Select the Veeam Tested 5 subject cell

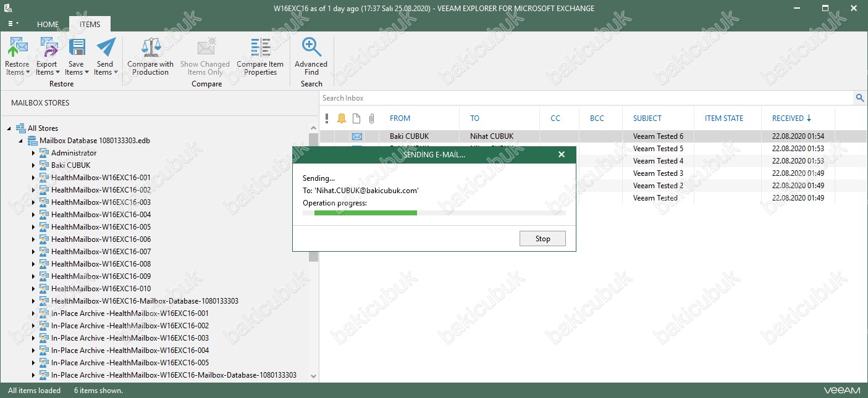point(658,149)
